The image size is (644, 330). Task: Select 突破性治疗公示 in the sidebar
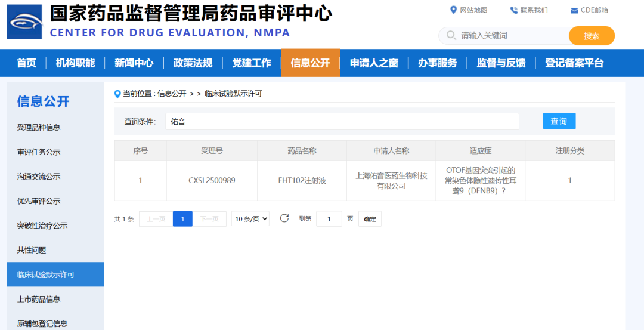[x=42, y=226]
